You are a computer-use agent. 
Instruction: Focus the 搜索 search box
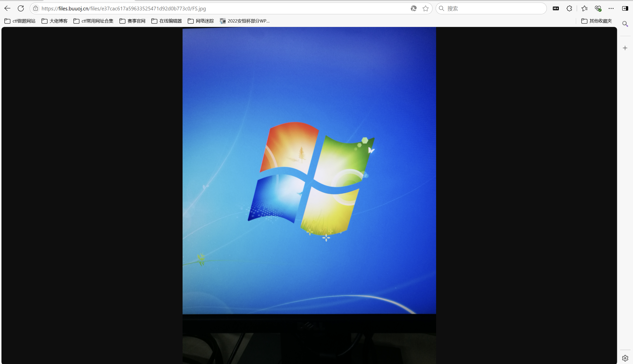491,8
